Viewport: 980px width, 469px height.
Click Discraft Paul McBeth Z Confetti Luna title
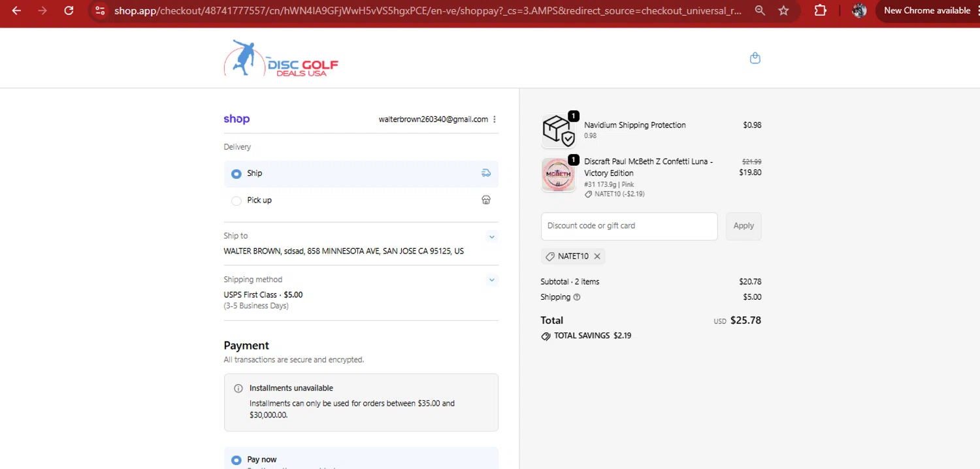point(649,167)
